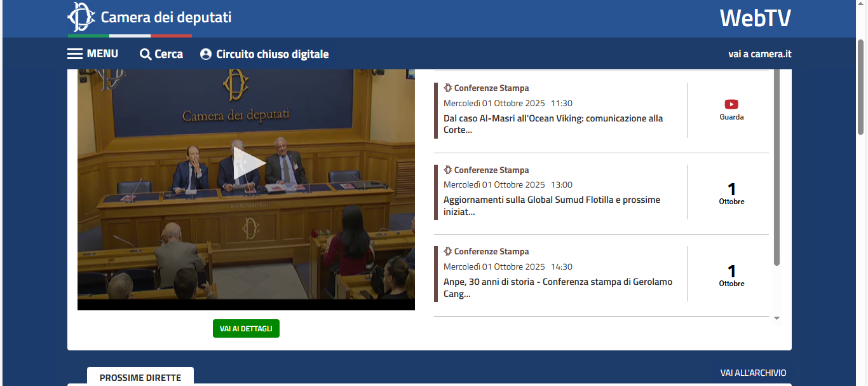Viewport: 868px width, 386px height.
Task: Follow the vai a camera.it link
Action: click(x=759, y=55)
